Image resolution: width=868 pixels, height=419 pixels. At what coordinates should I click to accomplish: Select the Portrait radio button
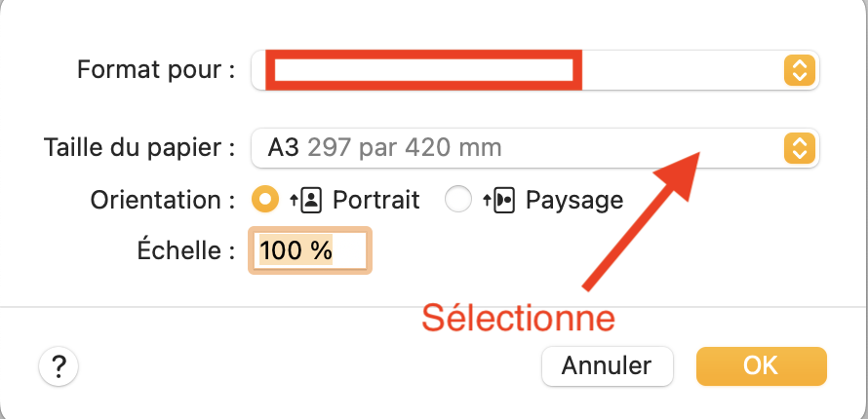tap(264, 200)
